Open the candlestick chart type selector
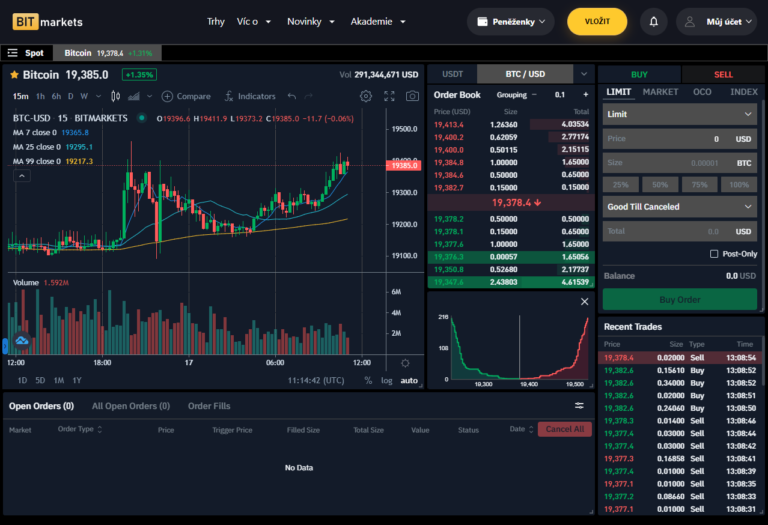The width and height of the screenshot is (768, 525). coord(116,96)
